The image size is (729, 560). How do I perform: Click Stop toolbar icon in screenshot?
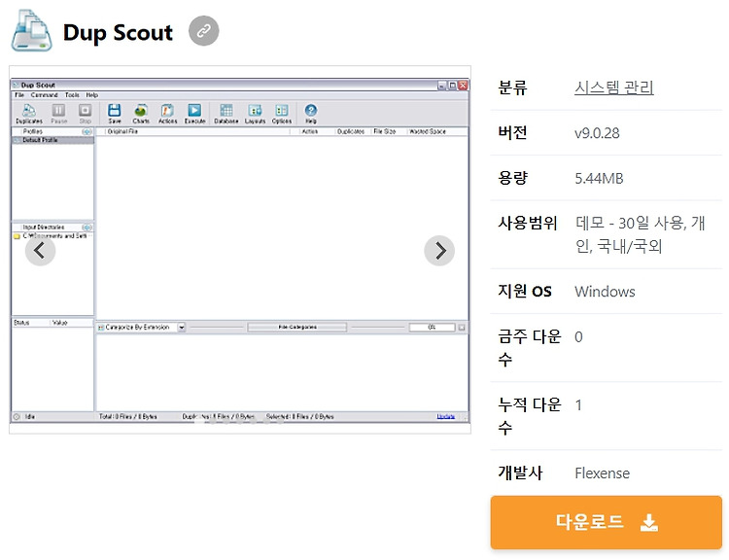click(x=86, y=114)
